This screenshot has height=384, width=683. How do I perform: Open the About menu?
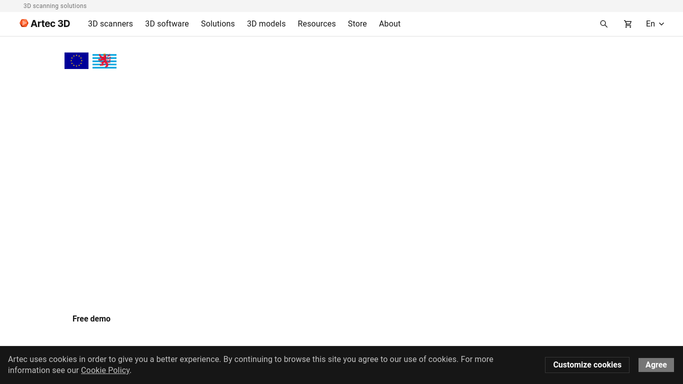(389, 24)
